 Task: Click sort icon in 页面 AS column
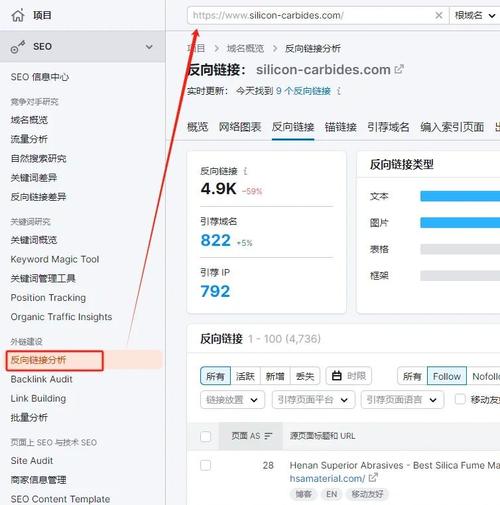[268, 436]
